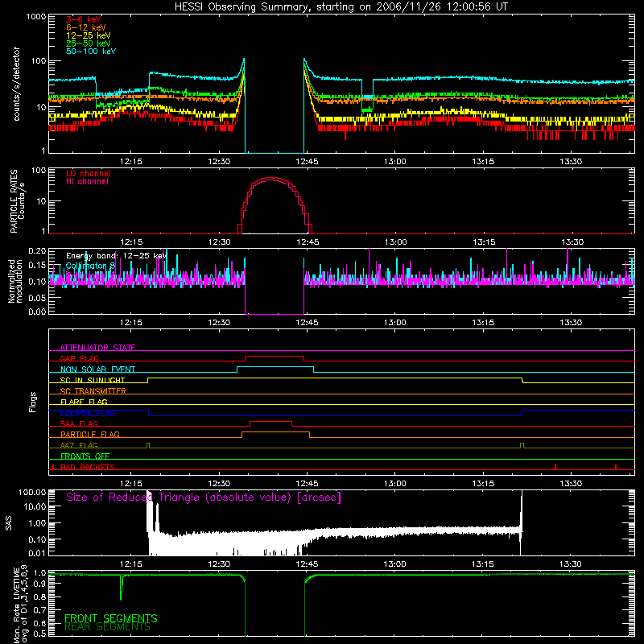The image size is (644, 644).
Task: Select the Collimator 8 legend label
Action: pos(90,266)
